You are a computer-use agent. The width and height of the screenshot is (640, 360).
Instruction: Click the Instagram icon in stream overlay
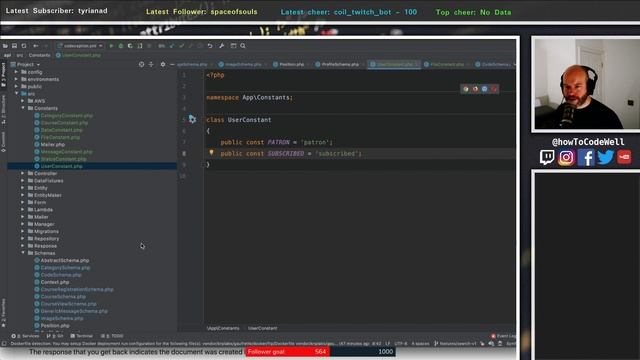click(x=566, y=157)
